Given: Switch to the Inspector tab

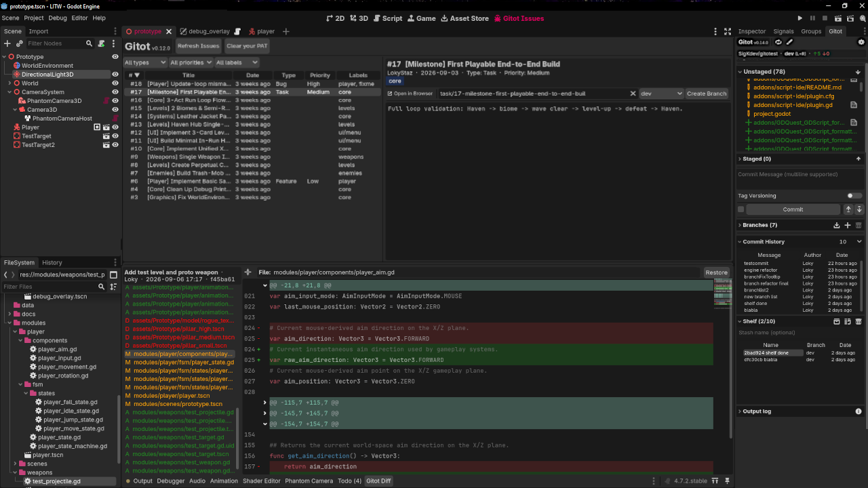Looking at the screenshot, I should pyautogui.click(x=752, y=31).
